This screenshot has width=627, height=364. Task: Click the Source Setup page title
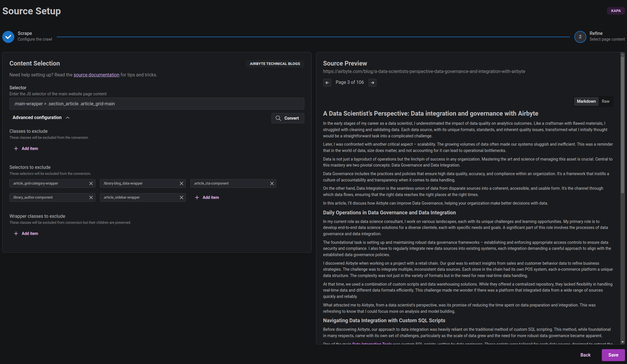pyautogui.click(x=31, y=11)
